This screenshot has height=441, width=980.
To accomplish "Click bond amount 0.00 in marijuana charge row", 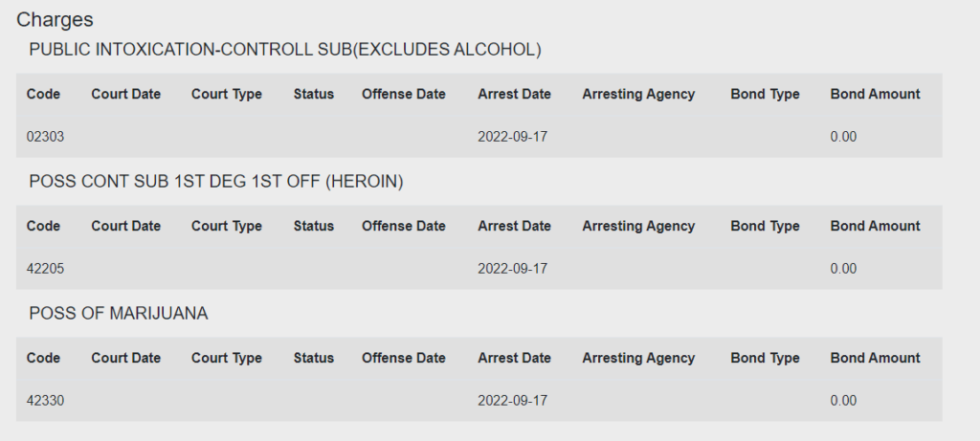I will [843, 401].
